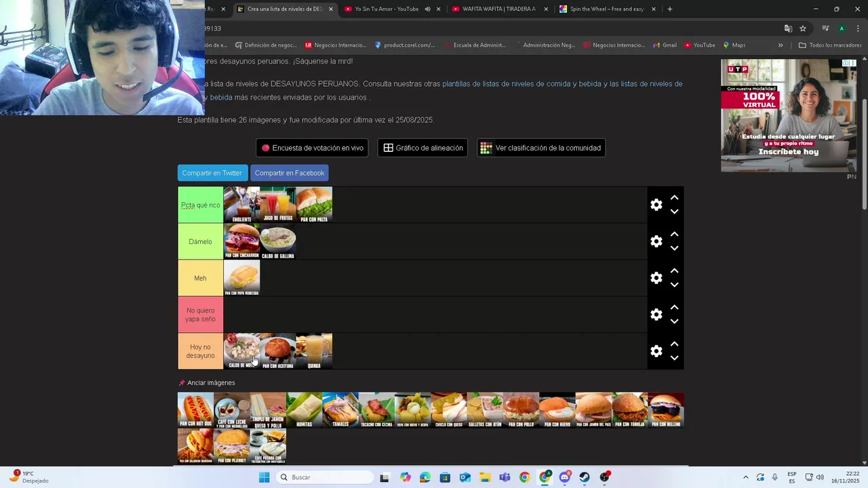Image resolution: width=868 pixels, height=488 pixels.
Task: Open a new browser tab
Action: (669, 9)
